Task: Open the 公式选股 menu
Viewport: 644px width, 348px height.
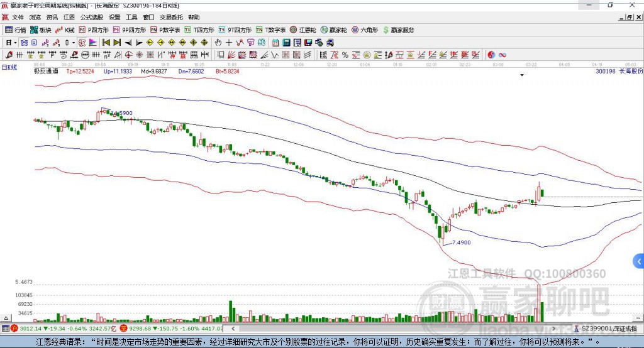Action: [x=92, y=17]
